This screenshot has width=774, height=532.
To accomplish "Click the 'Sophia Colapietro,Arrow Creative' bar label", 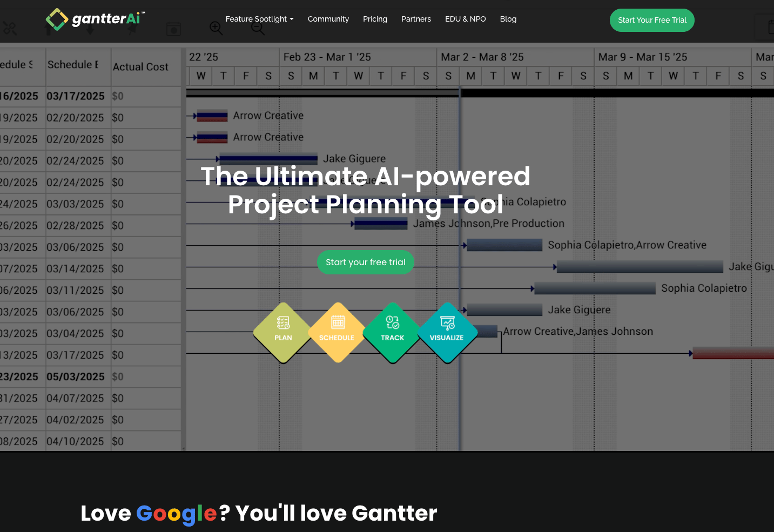I will 627,245.
